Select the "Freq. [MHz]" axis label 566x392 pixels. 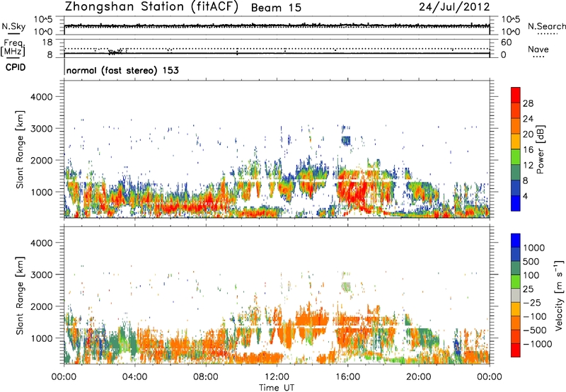(x=13, y=47)
